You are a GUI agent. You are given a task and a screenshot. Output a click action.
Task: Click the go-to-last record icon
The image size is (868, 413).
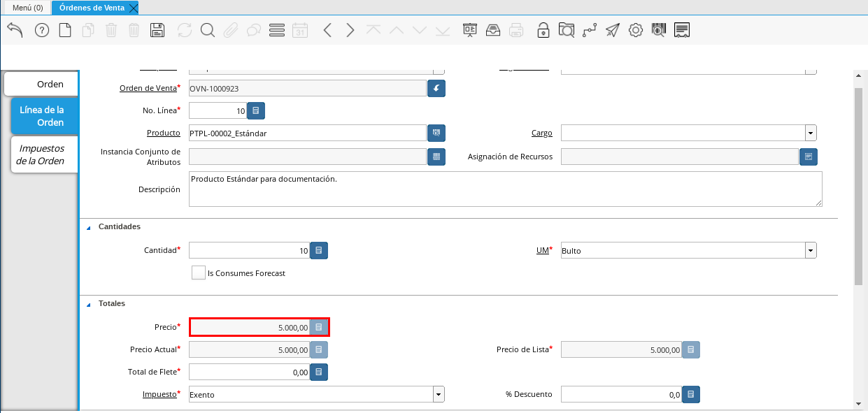tap(443, 30)
